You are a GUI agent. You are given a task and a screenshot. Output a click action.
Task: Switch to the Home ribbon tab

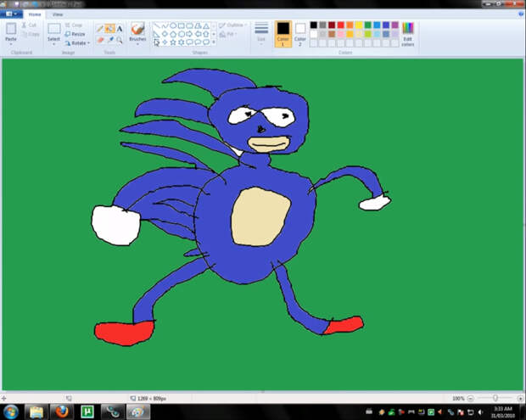pyautogui.click(x=35, y=14)
